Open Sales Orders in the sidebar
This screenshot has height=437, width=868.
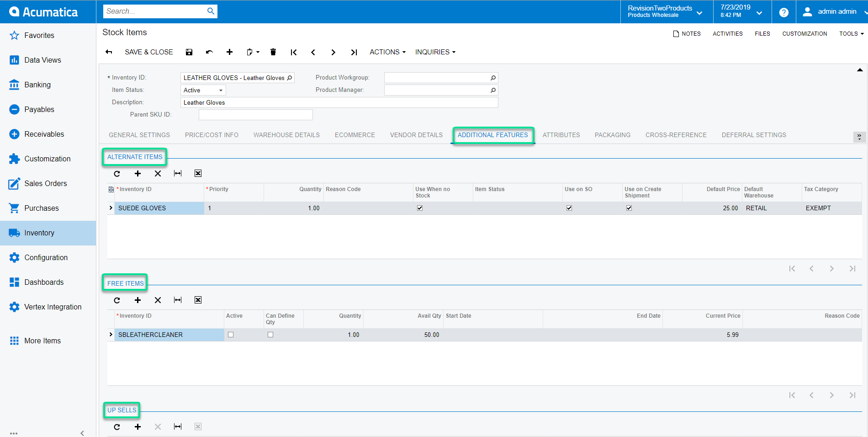(x=45, y=183)
